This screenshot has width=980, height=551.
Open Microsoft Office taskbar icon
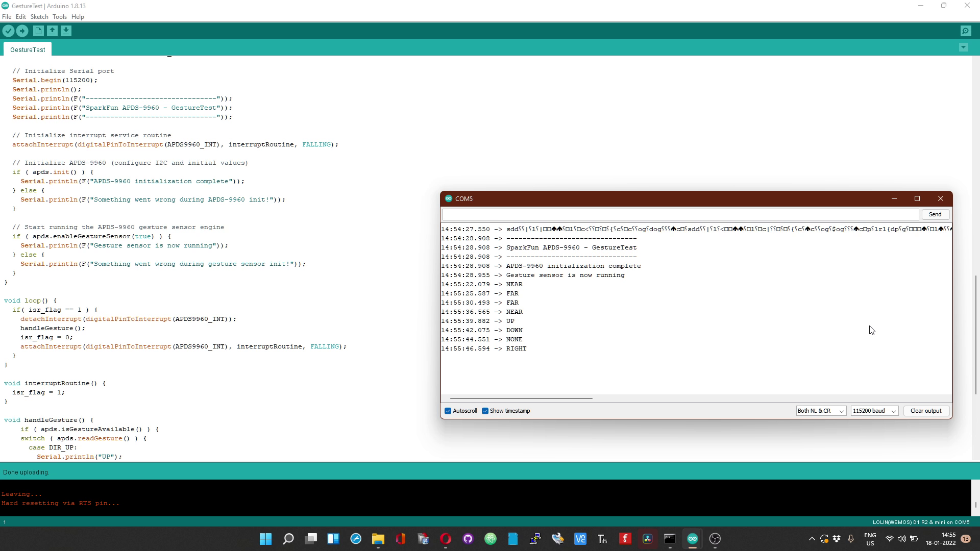401,539
